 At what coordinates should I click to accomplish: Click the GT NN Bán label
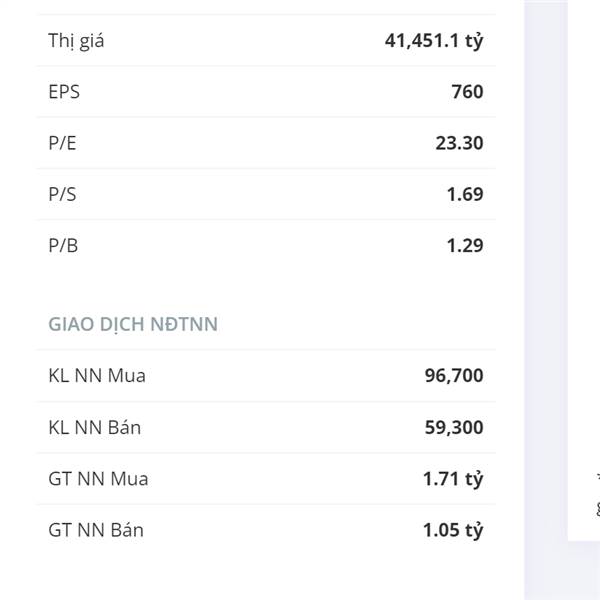(x=96, y=530)
